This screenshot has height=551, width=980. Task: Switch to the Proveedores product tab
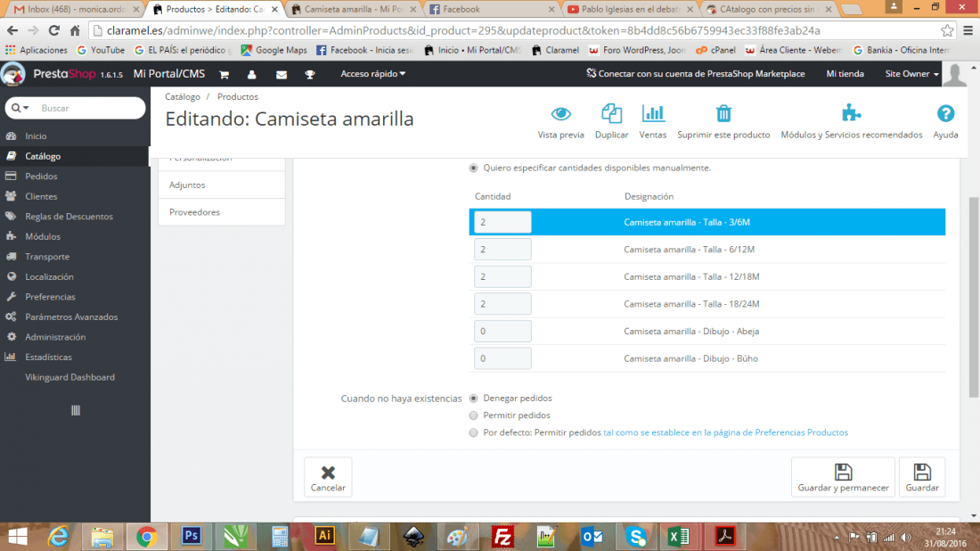tap(221, 212)
